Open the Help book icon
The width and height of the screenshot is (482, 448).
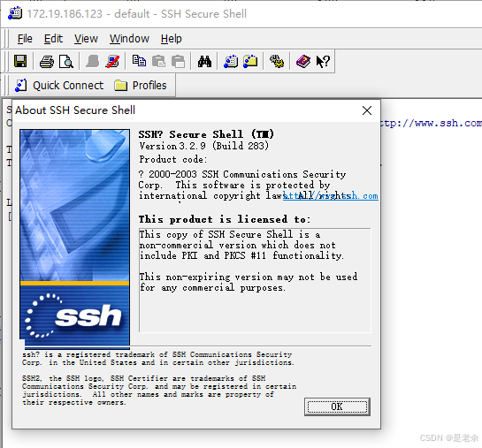click(303, 61)
